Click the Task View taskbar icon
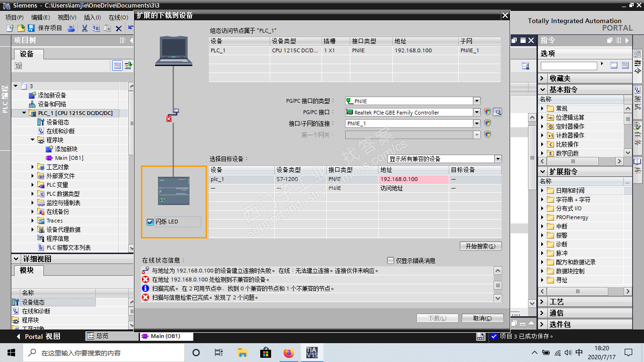Viewport: 644px width, 362px height. pos(219,353)
